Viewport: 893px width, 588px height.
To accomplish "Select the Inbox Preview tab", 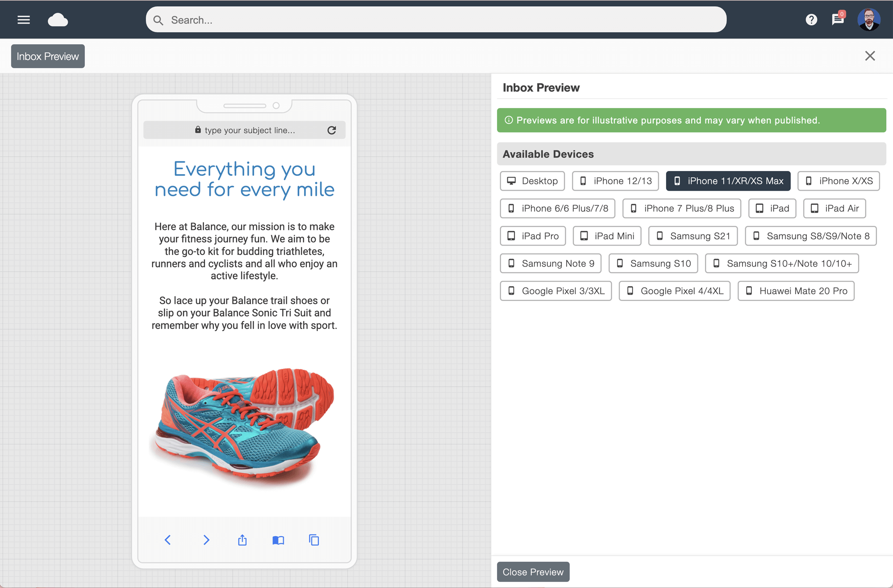I will pos(48,56).
